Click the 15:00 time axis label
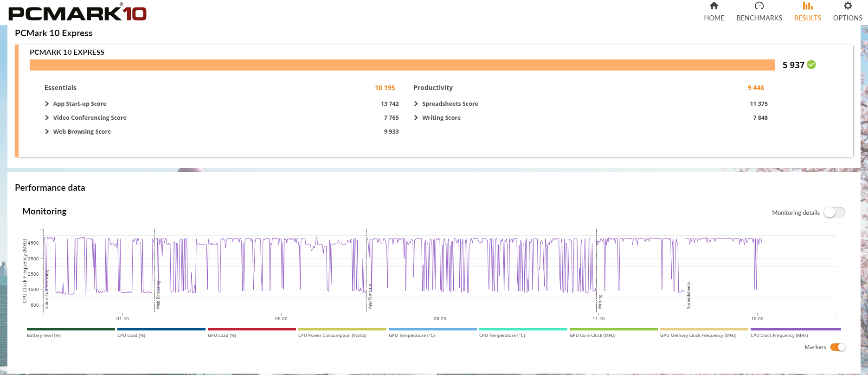868x375 pixels. [x=757, y=319]
